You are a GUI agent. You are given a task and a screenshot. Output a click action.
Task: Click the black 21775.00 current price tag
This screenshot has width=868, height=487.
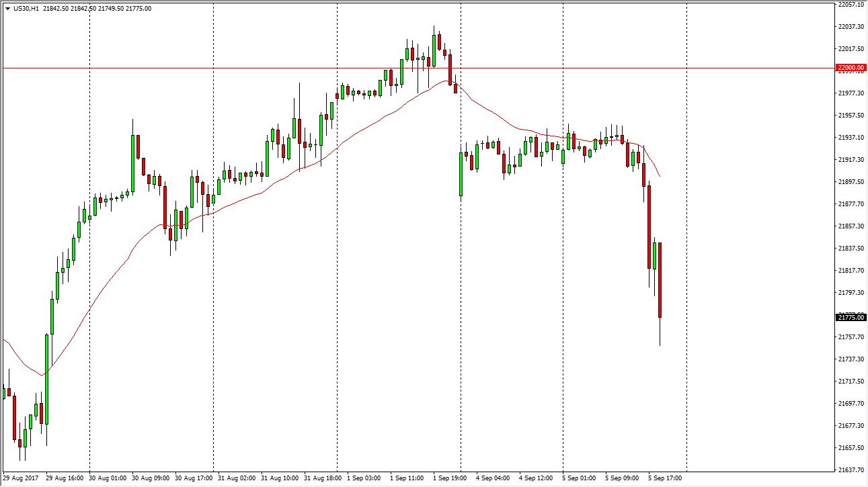click(x=850, y=317)
